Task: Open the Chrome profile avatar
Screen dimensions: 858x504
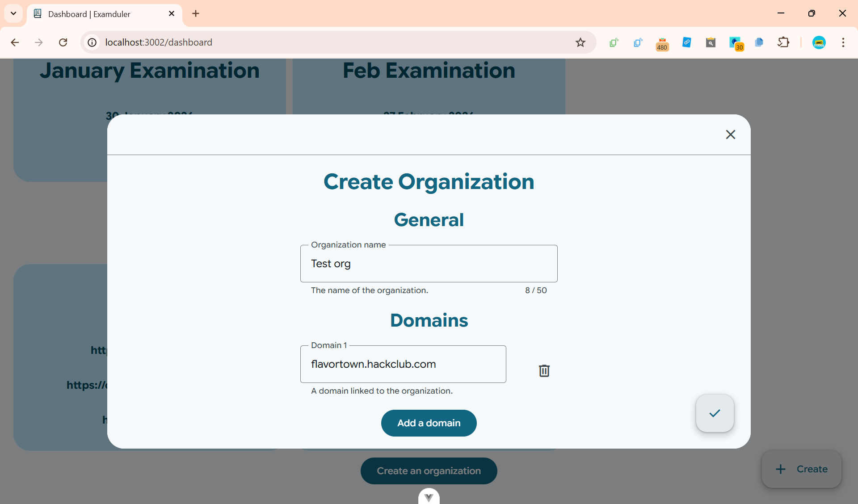Action: pos(819,42)
